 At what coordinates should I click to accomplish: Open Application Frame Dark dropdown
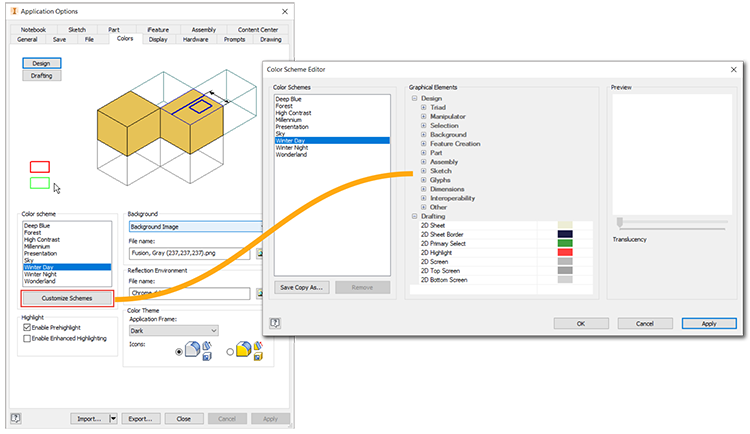[174, 331]
